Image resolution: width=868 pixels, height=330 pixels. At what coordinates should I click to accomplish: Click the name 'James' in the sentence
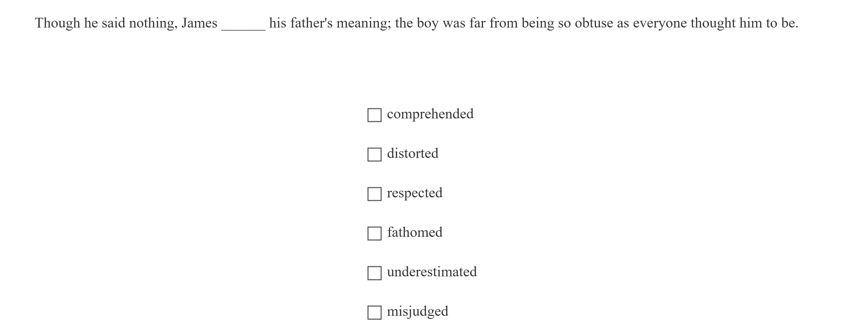(x=199, y=23)
